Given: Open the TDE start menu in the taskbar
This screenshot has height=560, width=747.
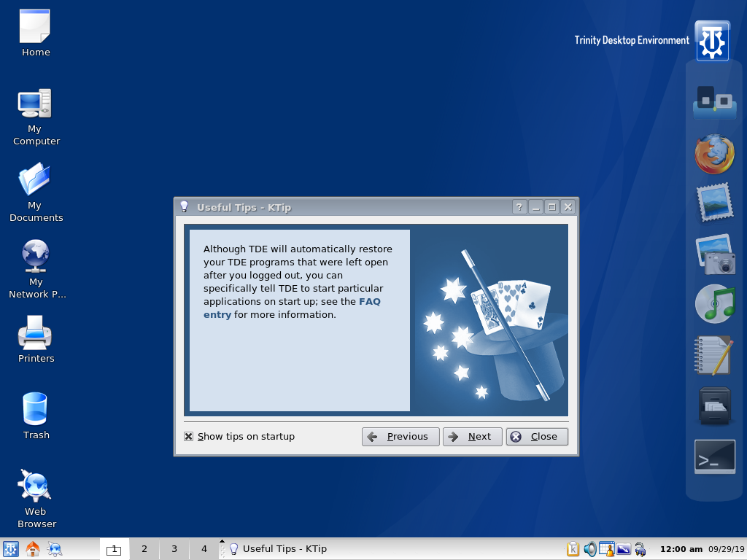Looking at the screenshot, I should [10, 549].
